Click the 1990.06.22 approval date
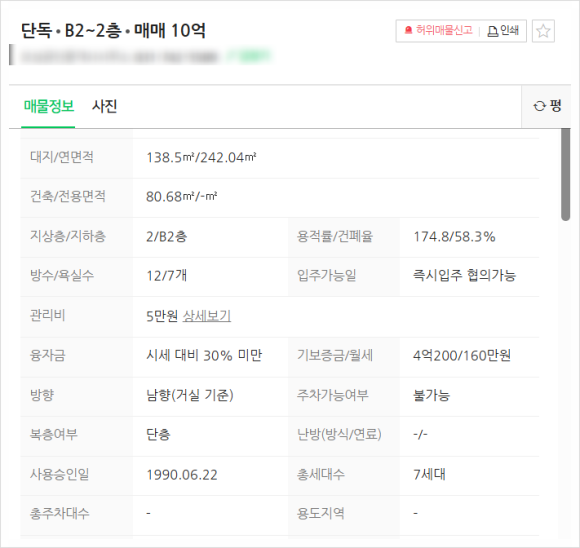The height and width of the screenshot is (548, 580). pos(182,475)
